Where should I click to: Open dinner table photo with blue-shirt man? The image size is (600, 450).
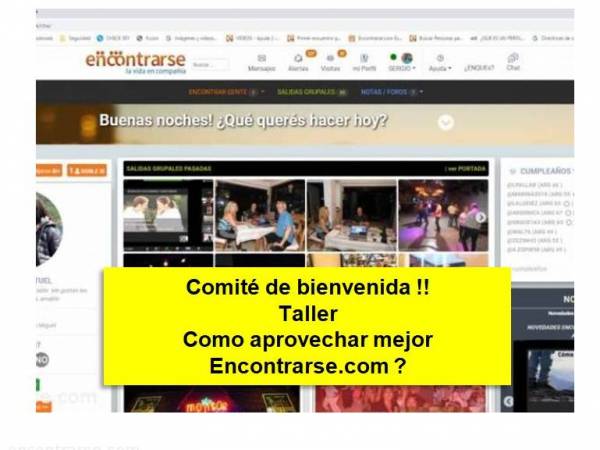pos(260,215)
